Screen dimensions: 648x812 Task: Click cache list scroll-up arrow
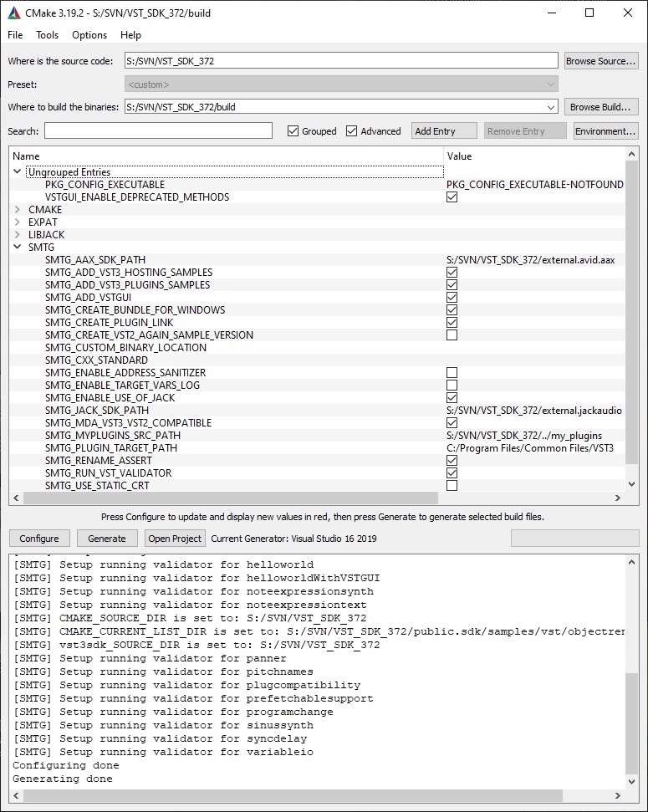[631, 154]
